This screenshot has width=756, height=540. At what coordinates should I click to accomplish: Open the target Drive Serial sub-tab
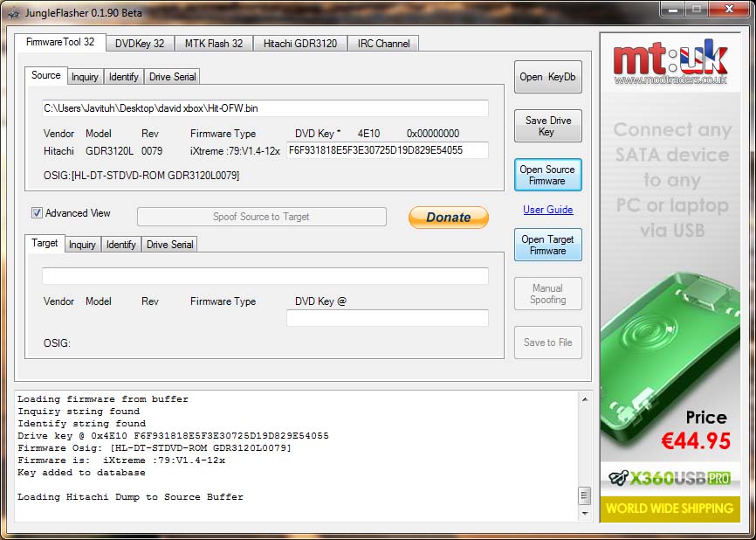pyautogui.click(x=169, y=245)
